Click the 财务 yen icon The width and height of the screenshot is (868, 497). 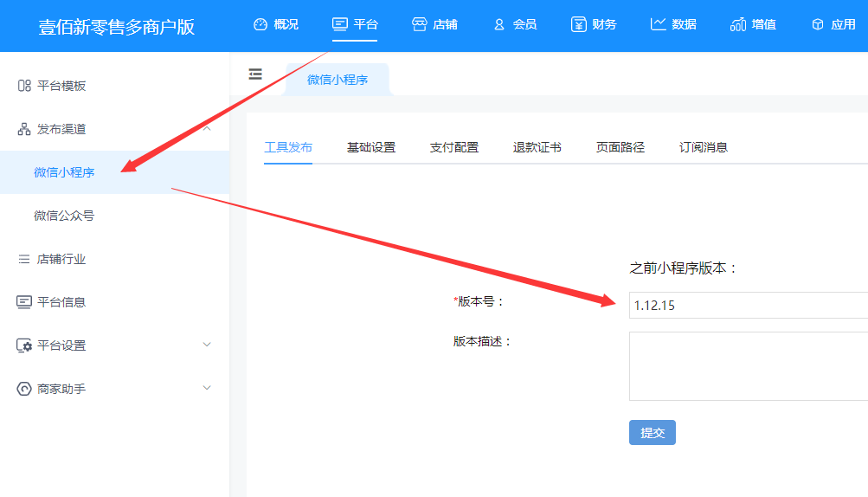click(578, 24)
